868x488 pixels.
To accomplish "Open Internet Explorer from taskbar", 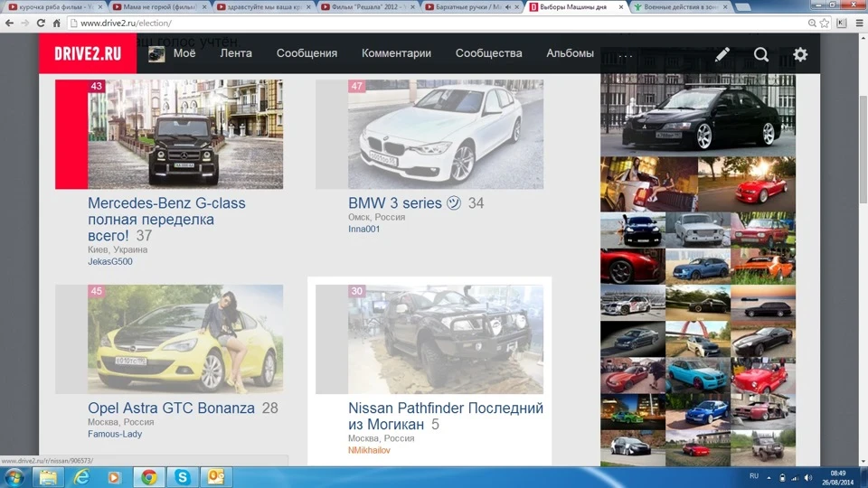I will click(x=81, y=477).
